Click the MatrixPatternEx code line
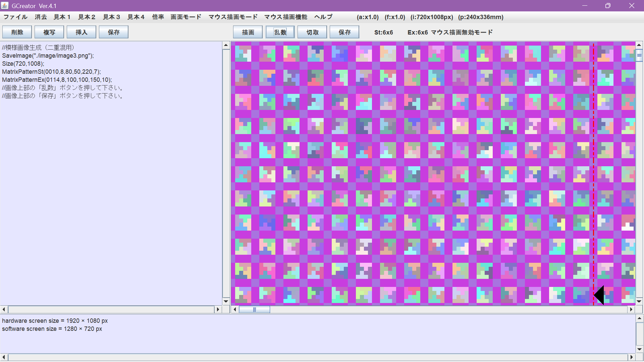 [57, 80]
